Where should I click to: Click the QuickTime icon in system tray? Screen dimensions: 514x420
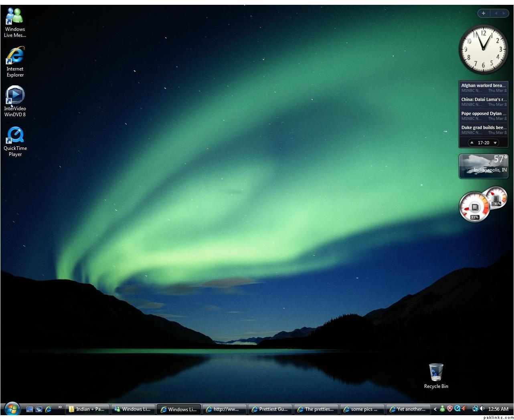[x=457, y=409]
